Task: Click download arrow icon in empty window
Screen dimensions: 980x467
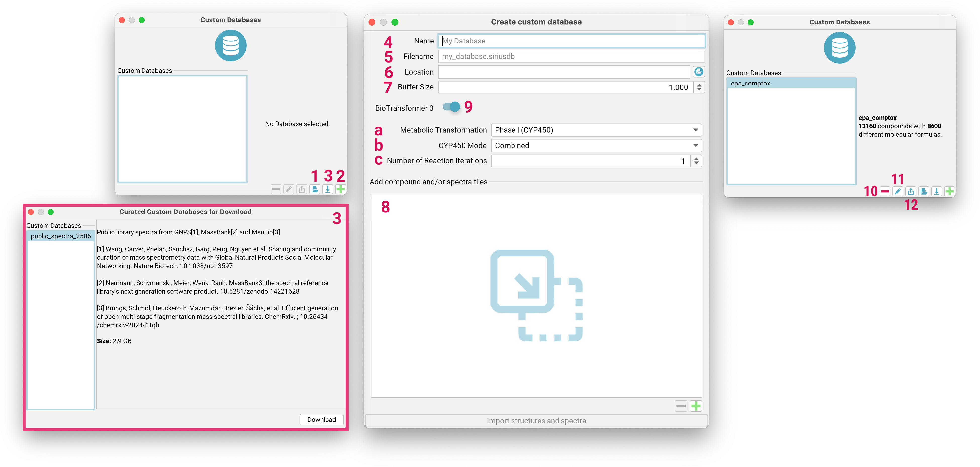Action: [327, 189]
